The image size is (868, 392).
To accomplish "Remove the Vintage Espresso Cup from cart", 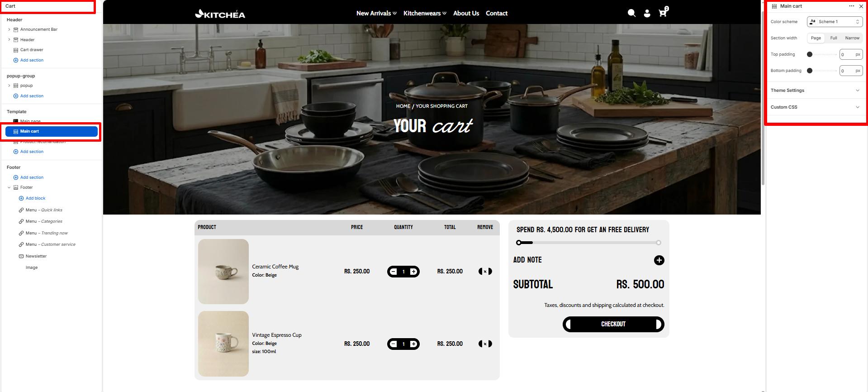I will point(485,344).
